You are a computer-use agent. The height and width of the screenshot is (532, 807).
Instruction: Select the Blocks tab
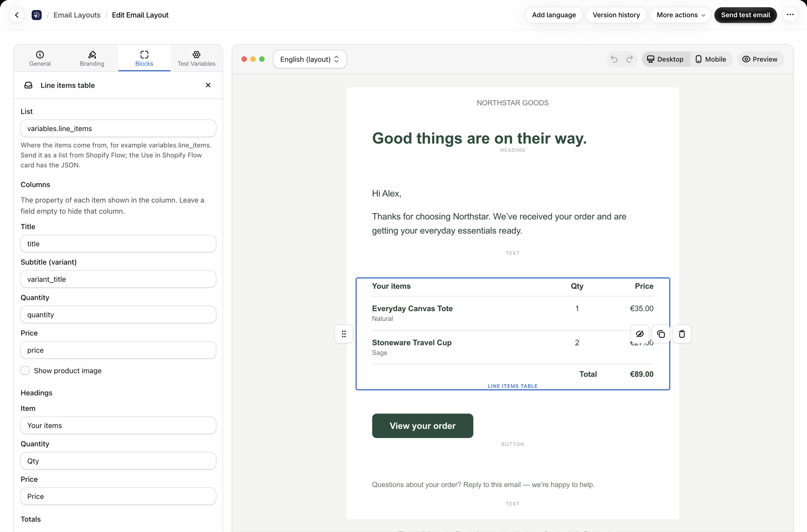[x=144, y=58]
